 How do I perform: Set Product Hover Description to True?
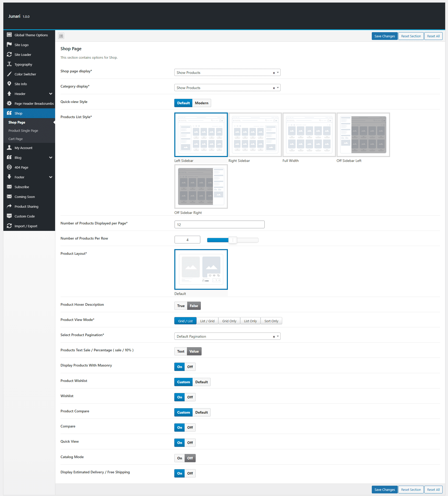181,306
